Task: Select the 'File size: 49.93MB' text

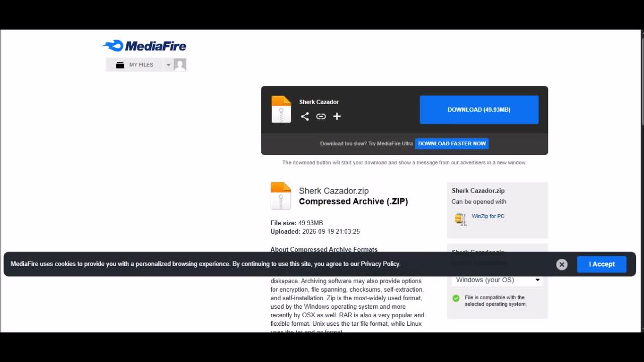Action: click(297, 223)
